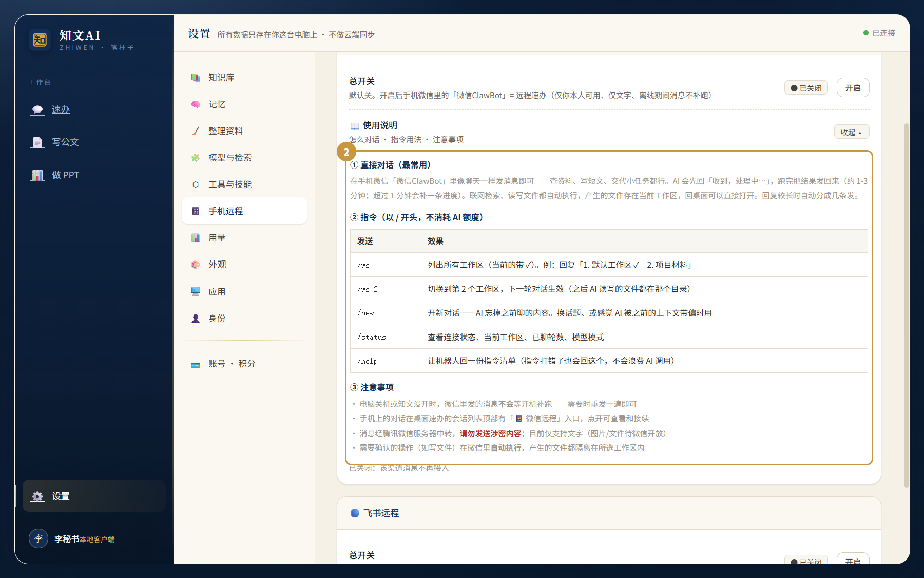Screen dimensions: 924x578
Task: Click the 用量 bar chart icon
Action: click(196, 238)
